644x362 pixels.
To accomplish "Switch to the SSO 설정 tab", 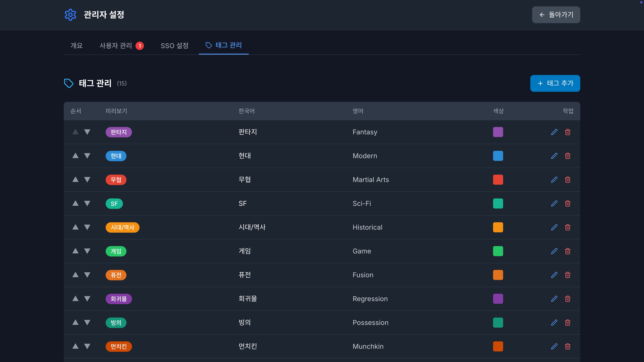I will point(174,45).
